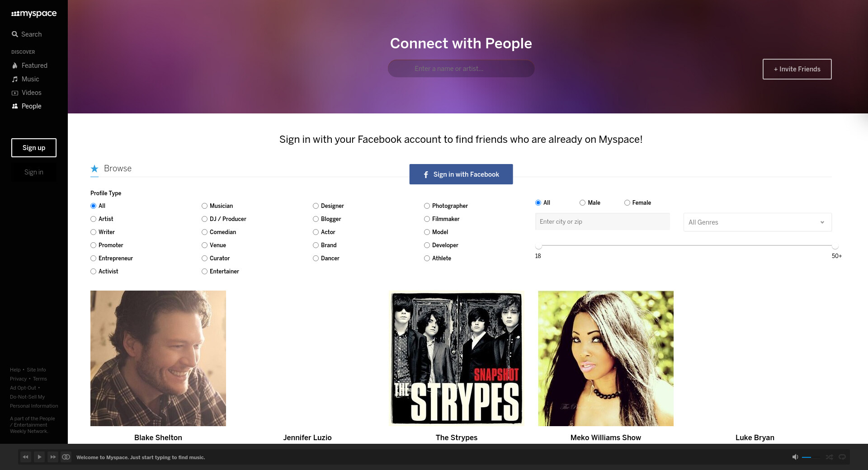Viewport: 868px width, 470px height.
Task: Click the Sign up button
Action: [34, 148]
